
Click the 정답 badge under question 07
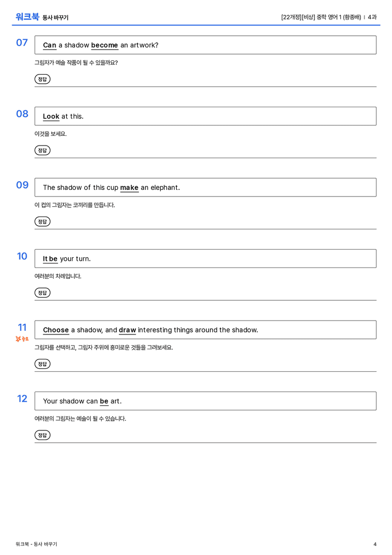[x=42, y=79]
